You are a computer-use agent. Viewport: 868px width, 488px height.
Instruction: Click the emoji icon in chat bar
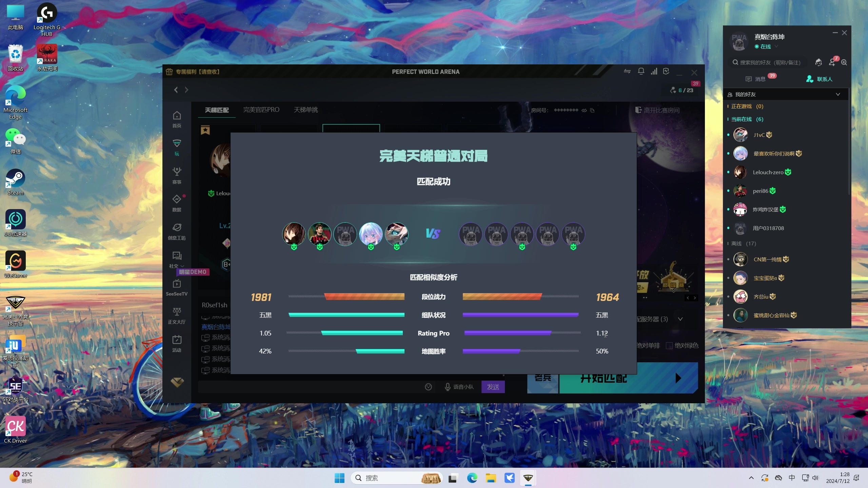click(x=428, y=387)
